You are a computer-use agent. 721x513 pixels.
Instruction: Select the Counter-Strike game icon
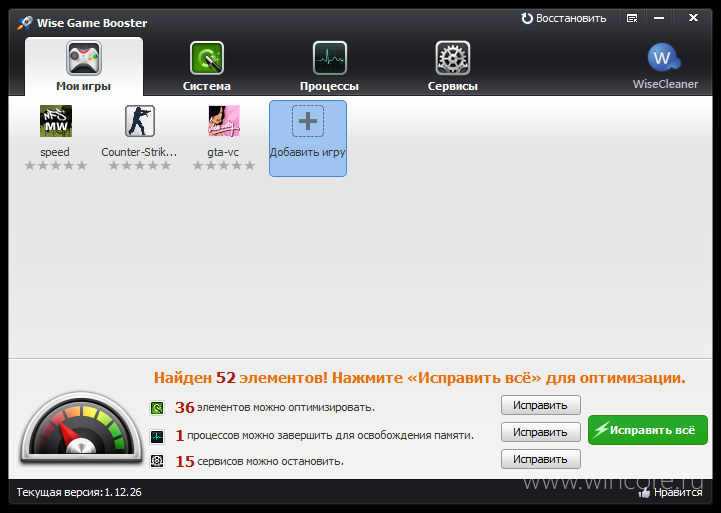[x=140, y=121]
